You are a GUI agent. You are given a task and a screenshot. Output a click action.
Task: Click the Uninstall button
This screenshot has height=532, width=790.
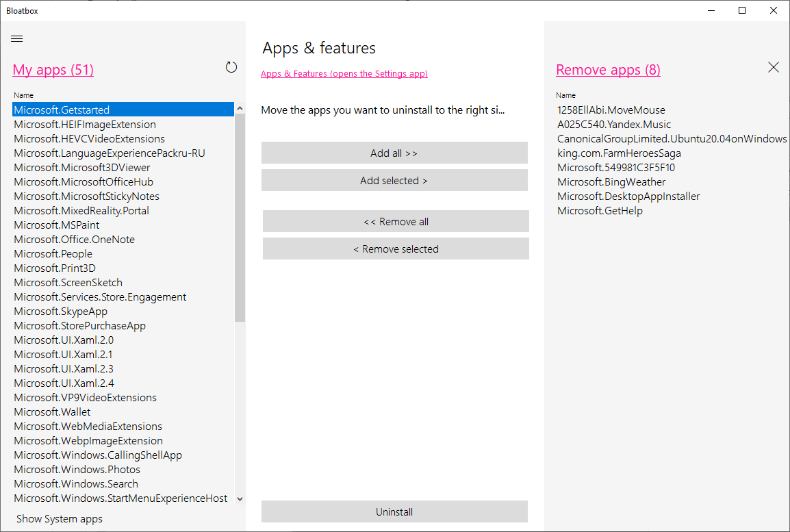click(394, 512)
